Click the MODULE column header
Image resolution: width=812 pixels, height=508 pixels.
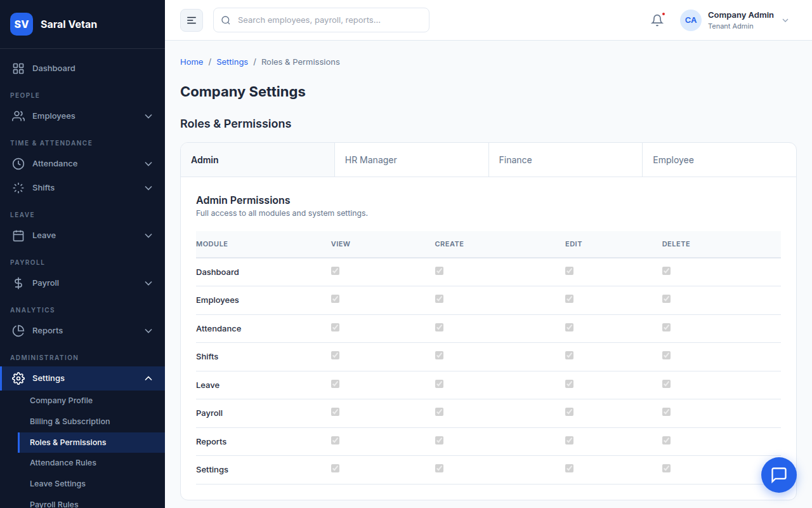212,244
